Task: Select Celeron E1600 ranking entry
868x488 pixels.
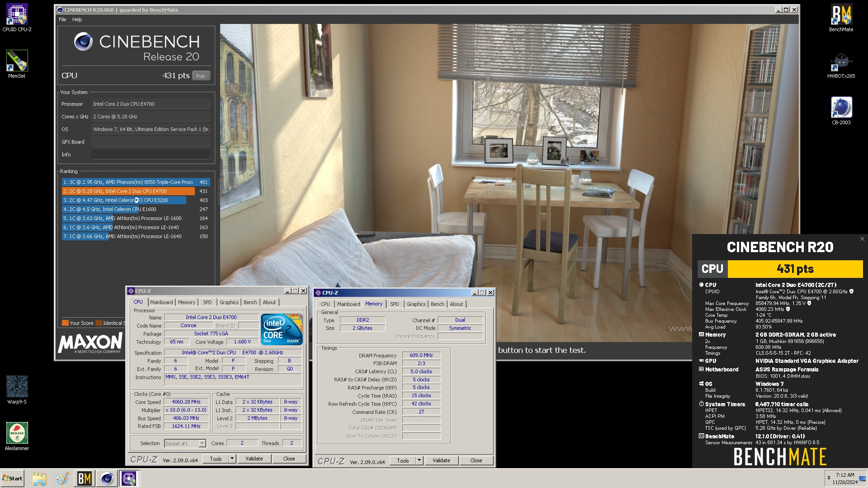Action: pyautogui.click(x=136, y=209)
